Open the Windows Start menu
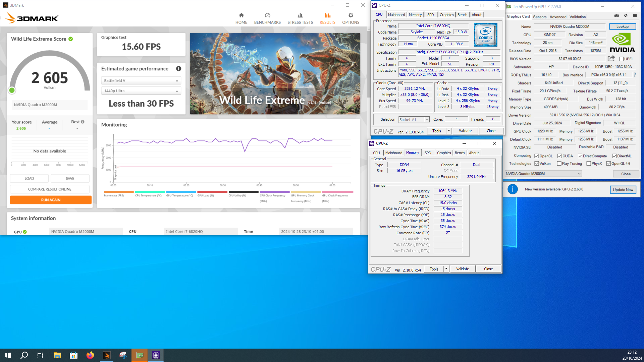The image size is (644, 362). pos(8,355)
